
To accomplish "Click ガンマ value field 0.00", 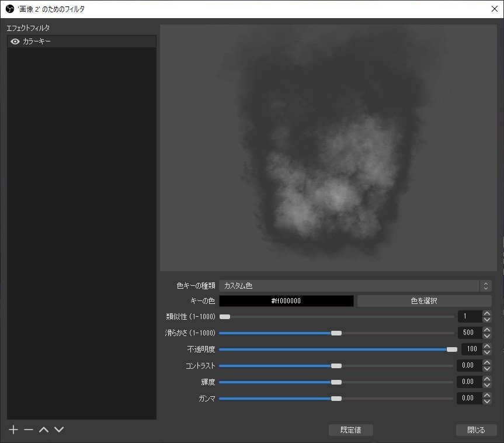I will tap(470, 398).
